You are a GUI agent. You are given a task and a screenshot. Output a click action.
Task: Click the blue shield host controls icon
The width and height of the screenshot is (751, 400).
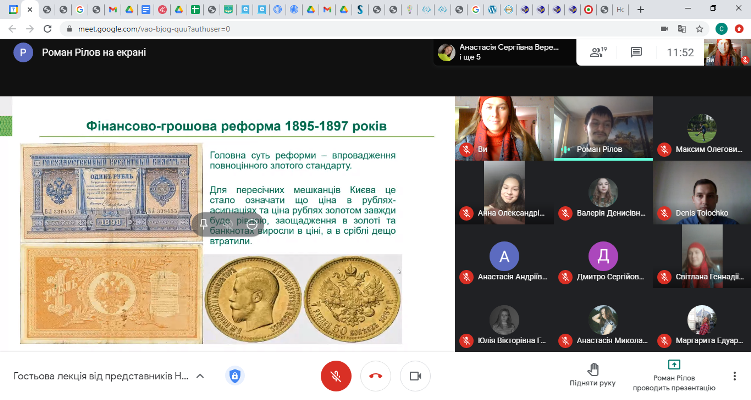[x=235, y=376]
